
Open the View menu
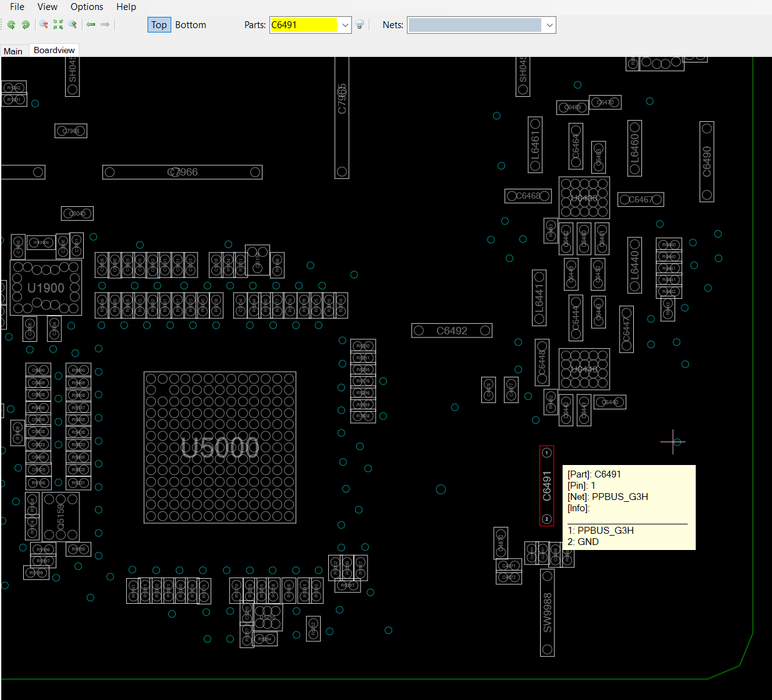pos(48,7)
